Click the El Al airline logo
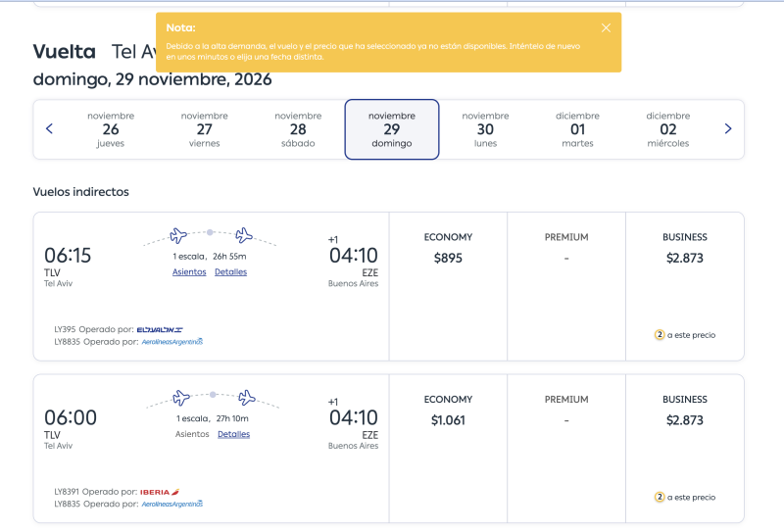 click(160, 329)
